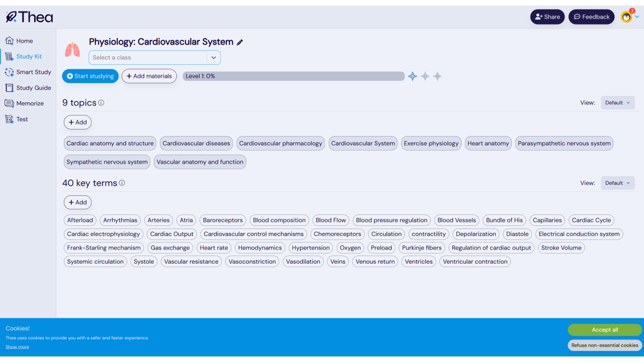Click the Level 1 progress bar
644x362 pixels.
coord(293,76)
